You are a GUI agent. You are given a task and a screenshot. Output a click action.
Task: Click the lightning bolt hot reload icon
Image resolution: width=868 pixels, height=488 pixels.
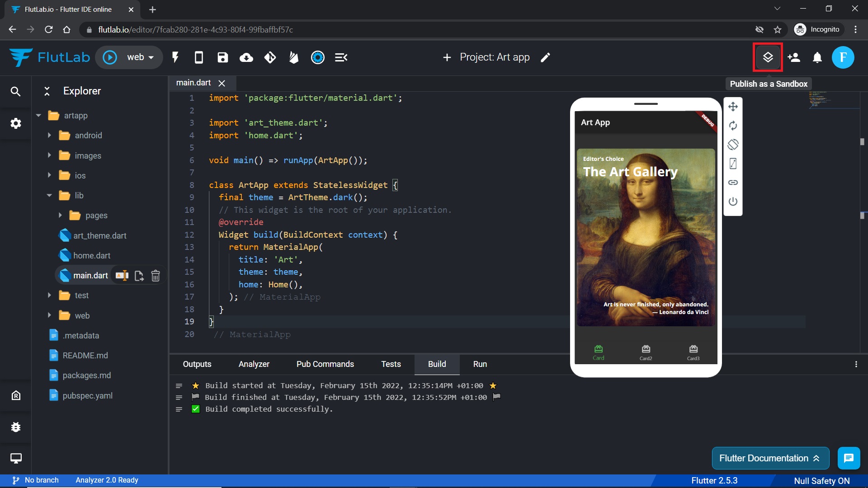pos(175,57)
